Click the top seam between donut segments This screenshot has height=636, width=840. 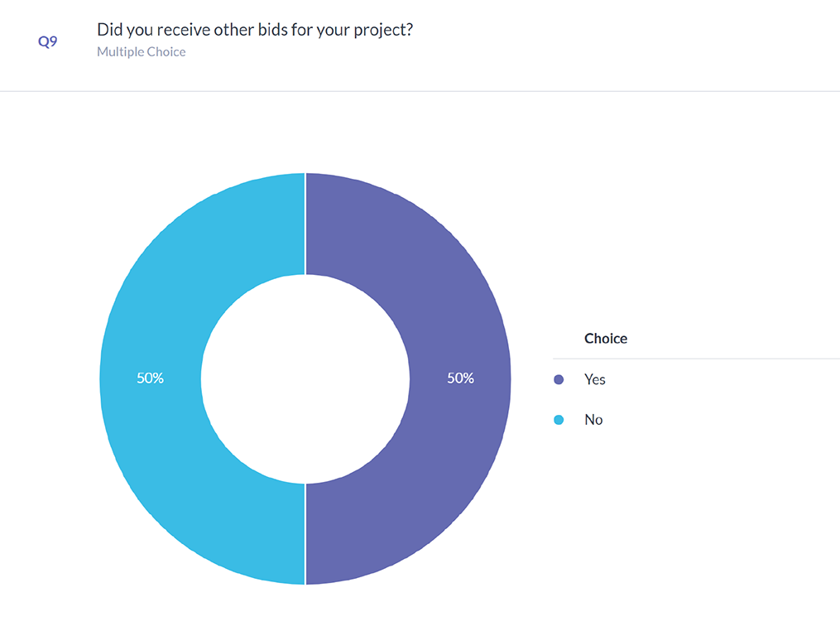(x=305, y=224)
